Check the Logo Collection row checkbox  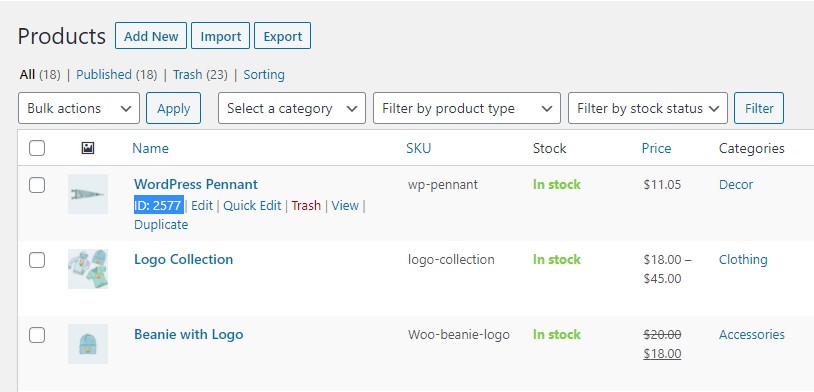click(x=37, y=260)
